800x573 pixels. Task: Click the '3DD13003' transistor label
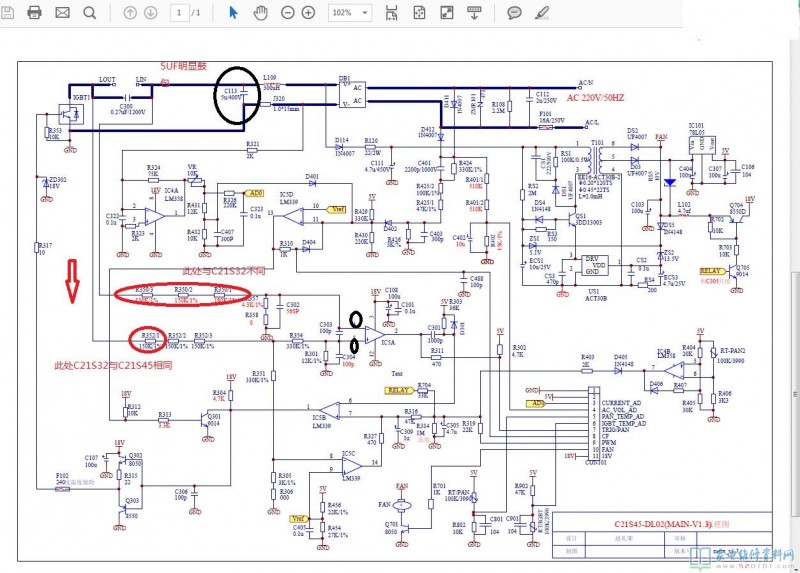click(x=588, y=222)
